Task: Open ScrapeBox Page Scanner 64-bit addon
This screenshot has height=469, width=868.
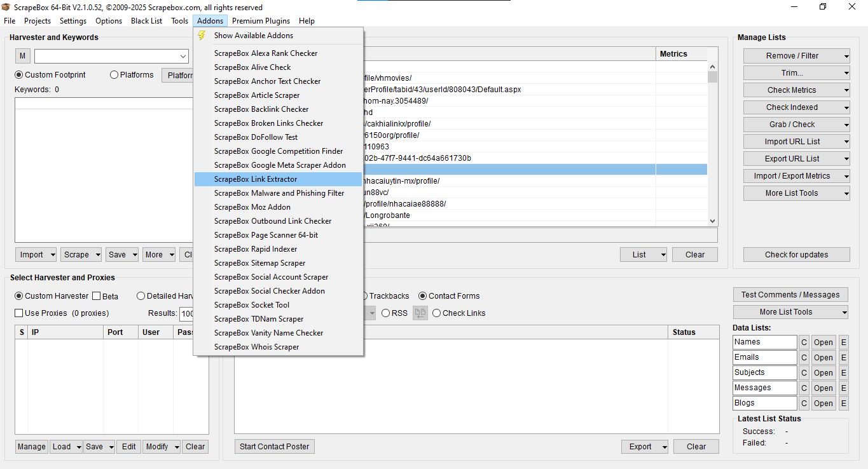Action: [278, 235]
